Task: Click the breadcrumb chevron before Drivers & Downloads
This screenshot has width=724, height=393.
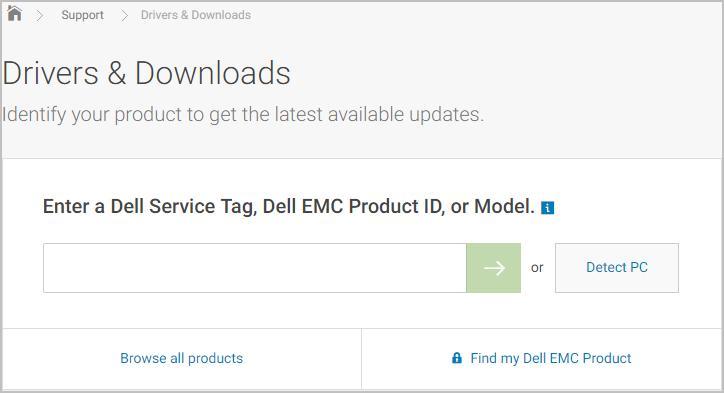Action: point(124,15)
